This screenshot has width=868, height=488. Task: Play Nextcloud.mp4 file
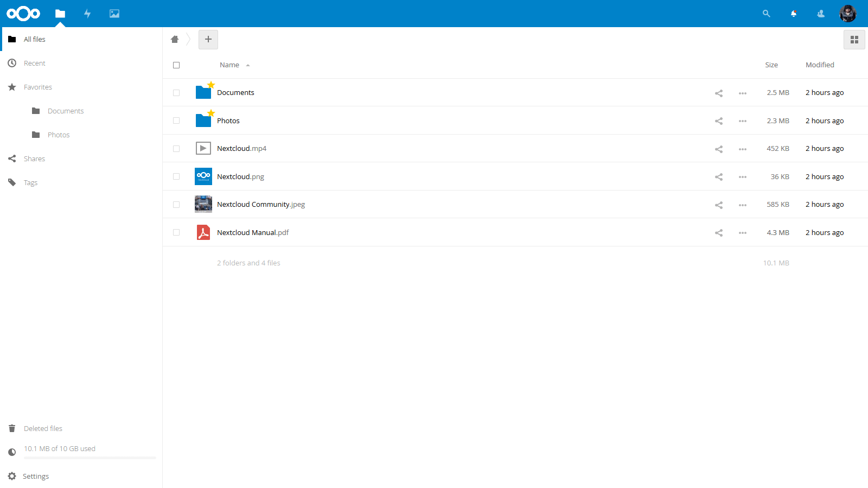tap(242, 149)
